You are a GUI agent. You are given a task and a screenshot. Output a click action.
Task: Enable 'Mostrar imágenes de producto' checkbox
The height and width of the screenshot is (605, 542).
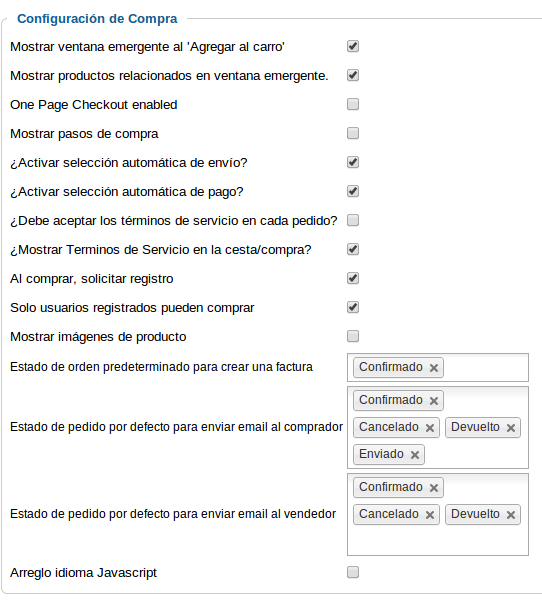pos(353,336)
